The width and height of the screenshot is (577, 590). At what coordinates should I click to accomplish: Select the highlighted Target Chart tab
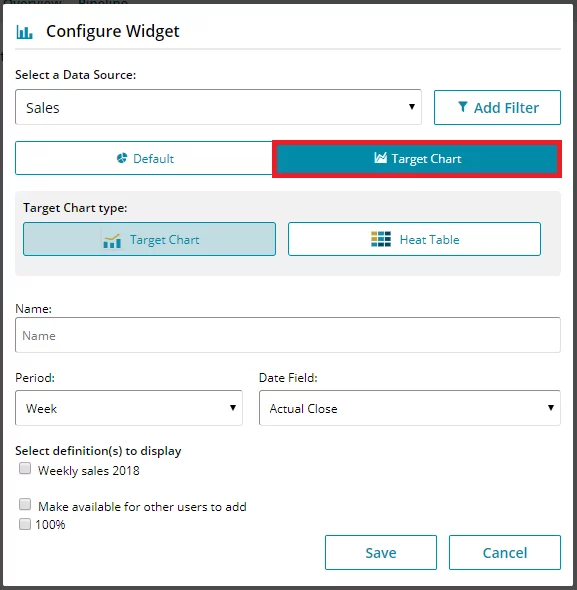417,159
